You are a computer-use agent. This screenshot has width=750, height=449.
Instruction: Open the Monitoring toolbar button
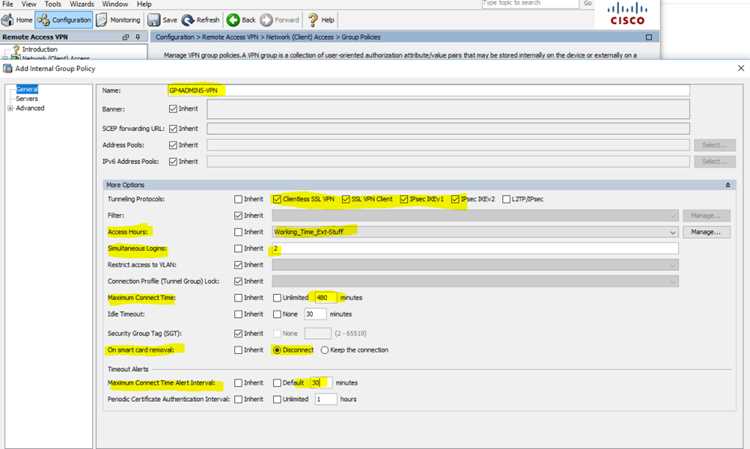(x=118, y=20)
